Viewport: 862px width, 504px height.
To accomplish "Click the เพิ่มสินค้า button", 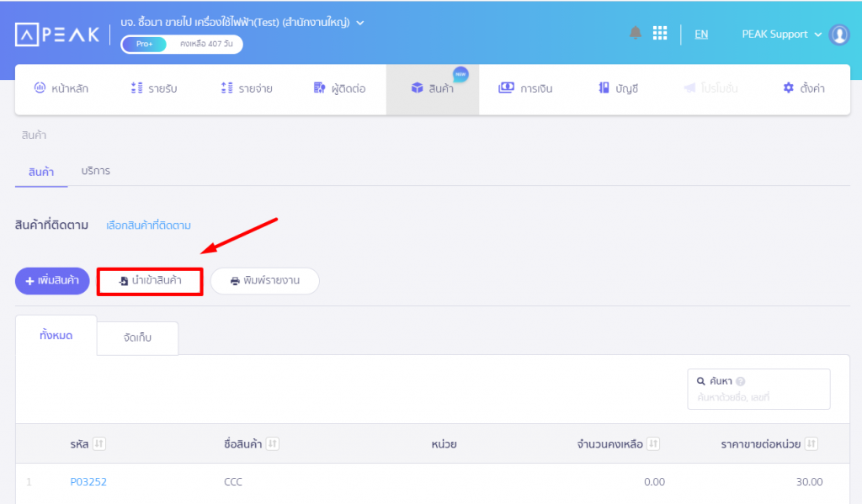I will [x=52, y=281].
